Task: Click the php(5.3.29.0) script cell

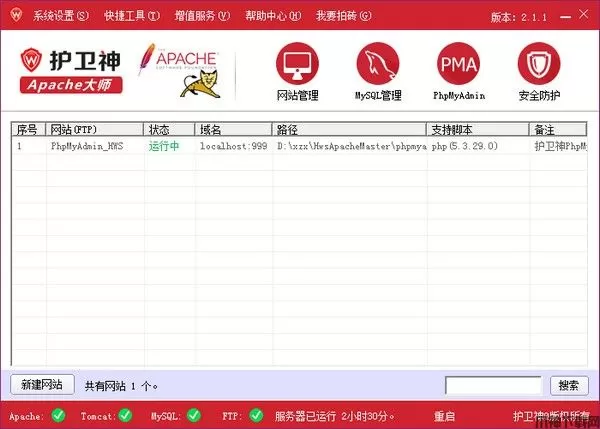Action: (465, 146)
